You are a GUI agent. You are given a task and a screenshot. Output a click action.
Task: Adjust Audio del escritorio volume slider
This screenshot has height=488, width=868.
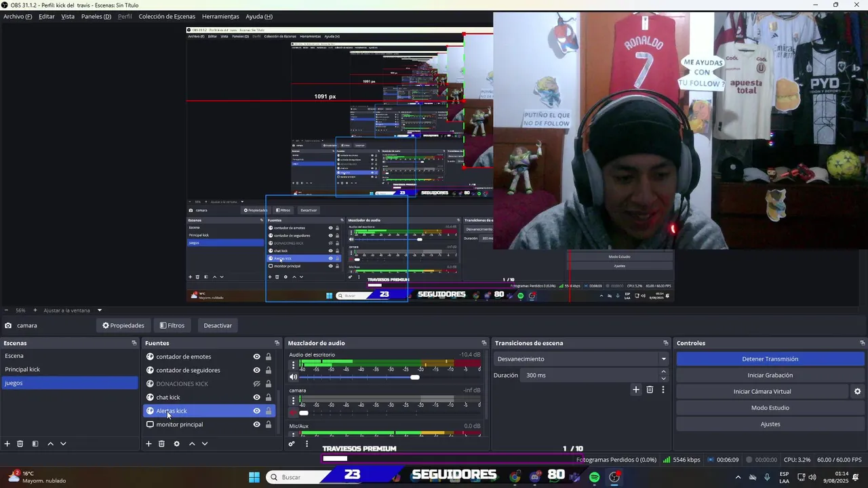pos(415,377)
